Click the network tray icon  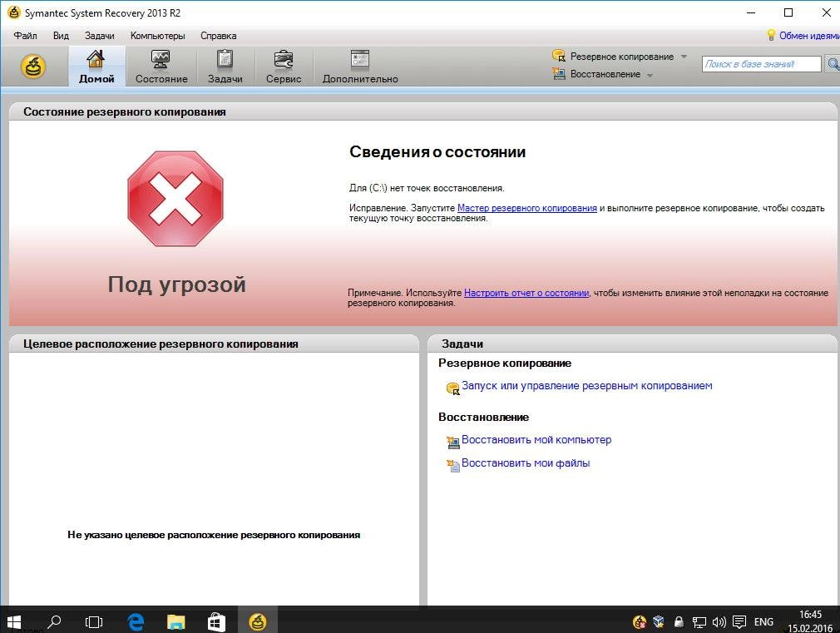coord(699,621)
